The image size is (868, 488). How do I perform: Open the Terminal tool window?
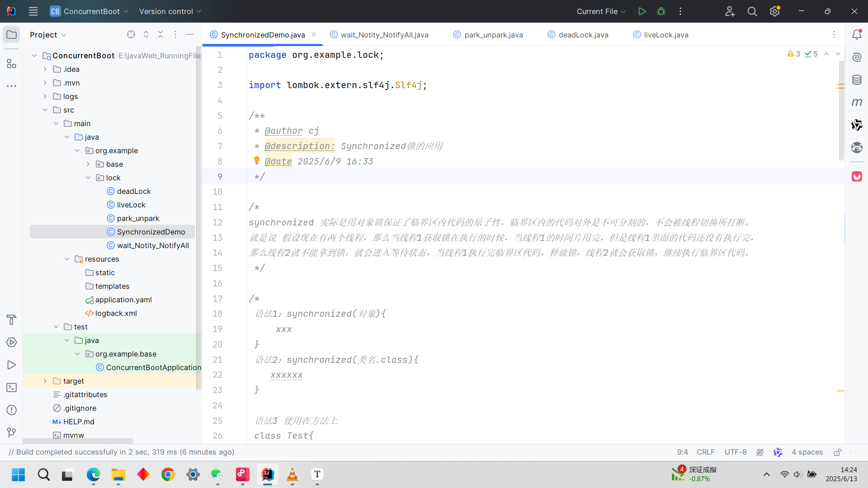point(12,388)
